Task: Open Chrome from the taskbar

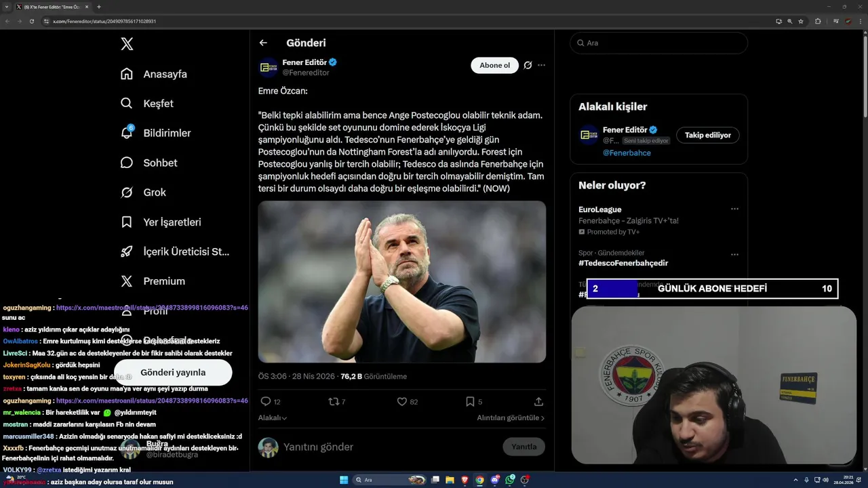Action: pyautogui.click(x=480, y=480)
